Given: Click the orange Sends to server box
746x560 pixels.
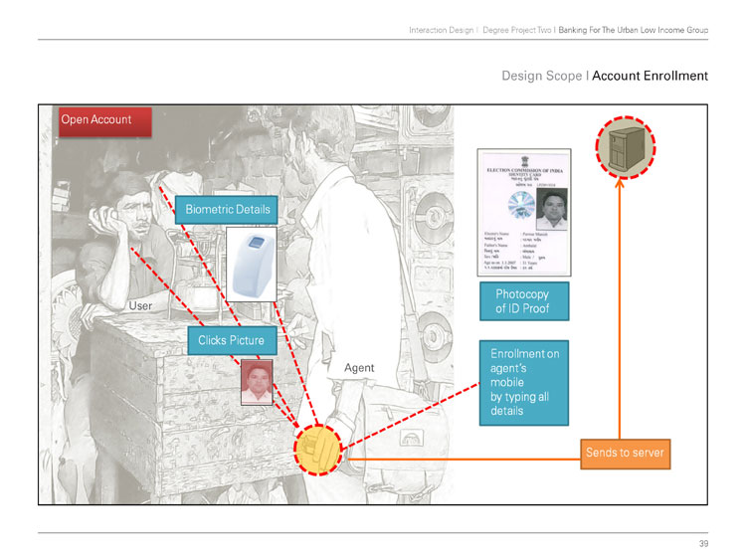Looking at the screenshot, I should coord(626,454).
